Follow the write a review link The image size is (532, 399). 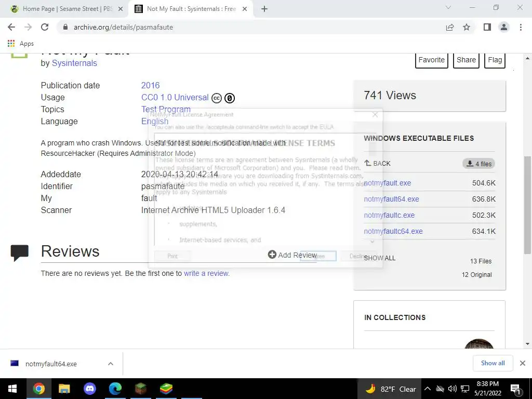206,273
